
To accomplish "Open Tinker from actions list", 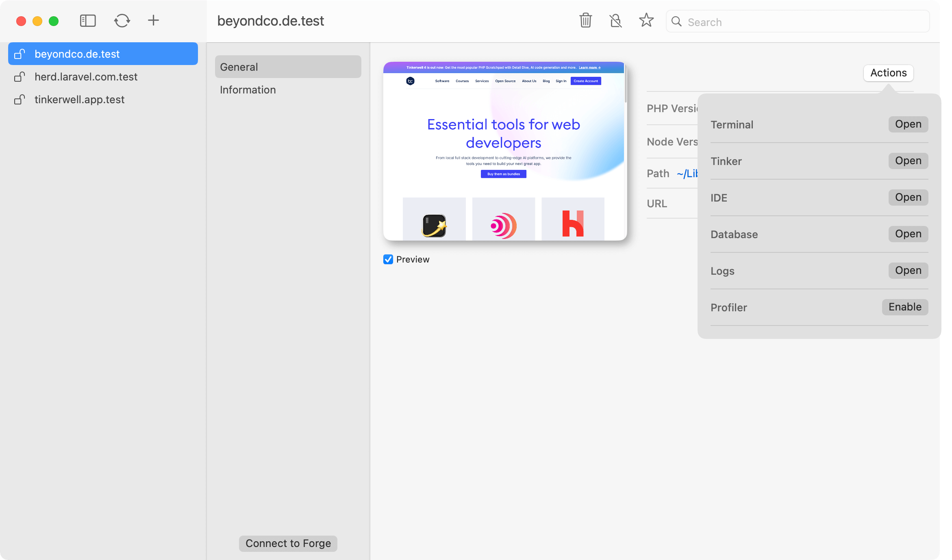I will point(908,161).
